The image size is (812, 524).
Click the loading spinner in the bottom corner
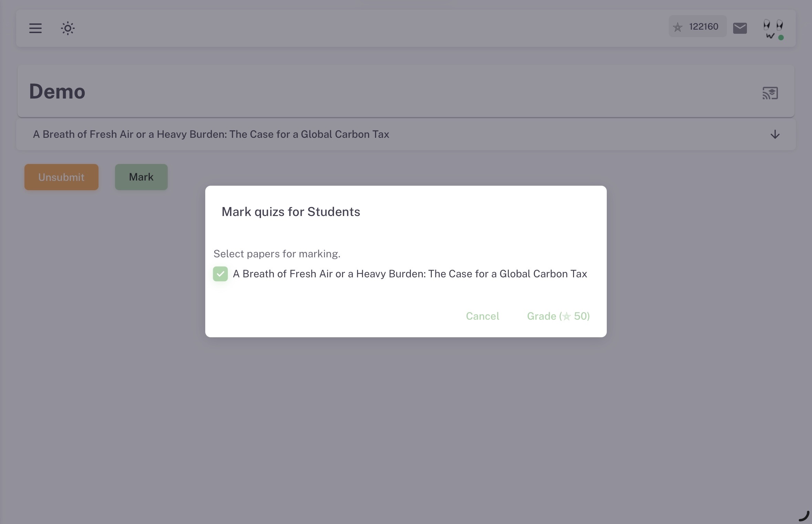click(804, 516)
